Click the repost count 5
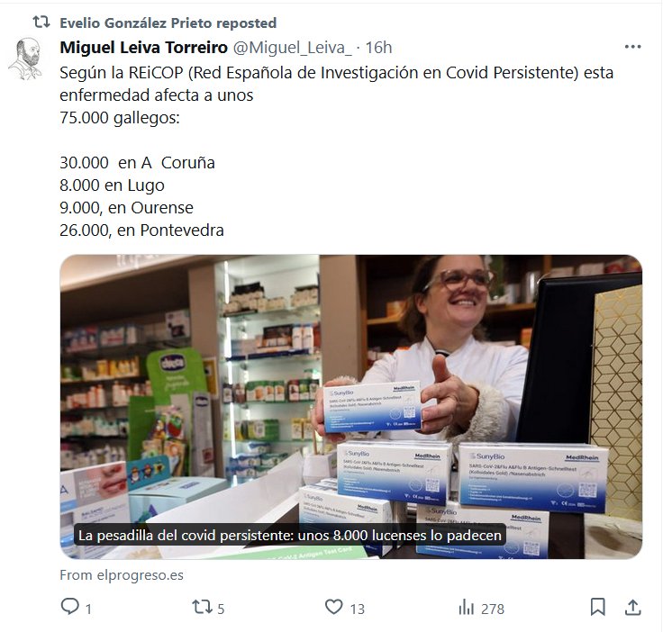The height and width of the screenshot is (632, 672). [x=221, y=609]
